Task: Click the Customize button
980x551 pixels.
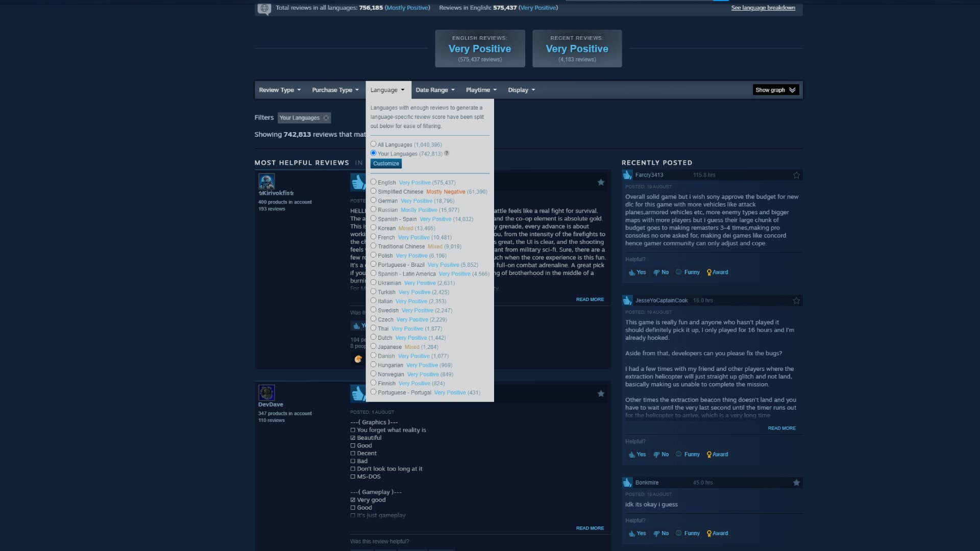Action: point(385,163)
